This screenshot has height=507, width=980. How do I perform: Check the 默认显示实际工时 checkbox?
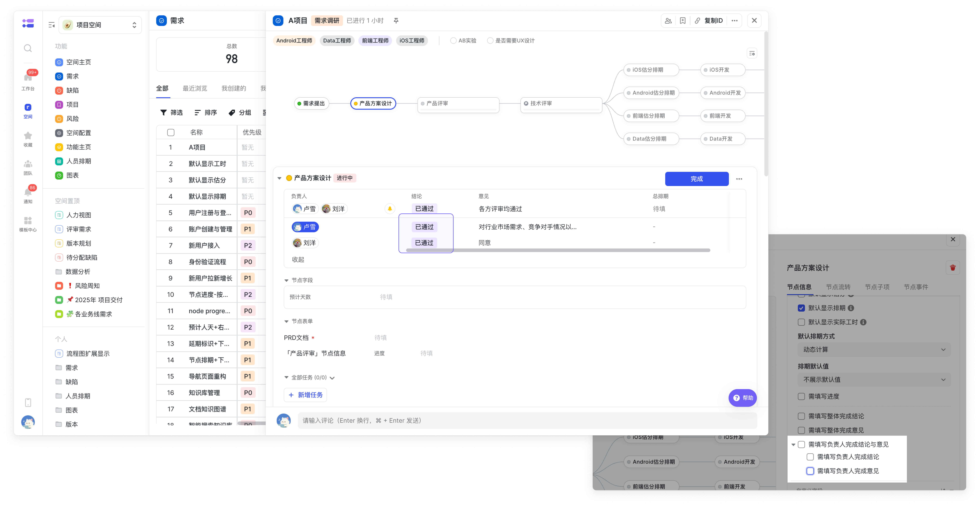801,322
